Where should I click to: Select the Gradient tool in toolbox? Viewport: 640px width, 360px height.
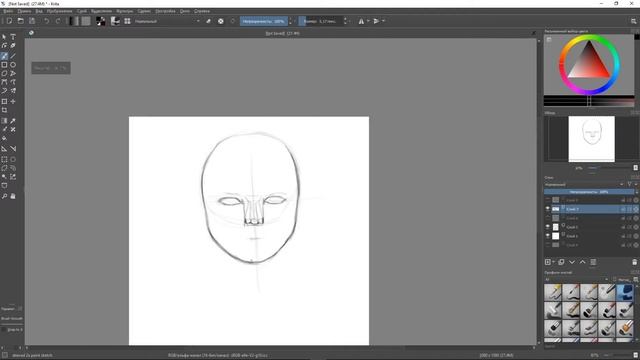[x=4, y=121]
